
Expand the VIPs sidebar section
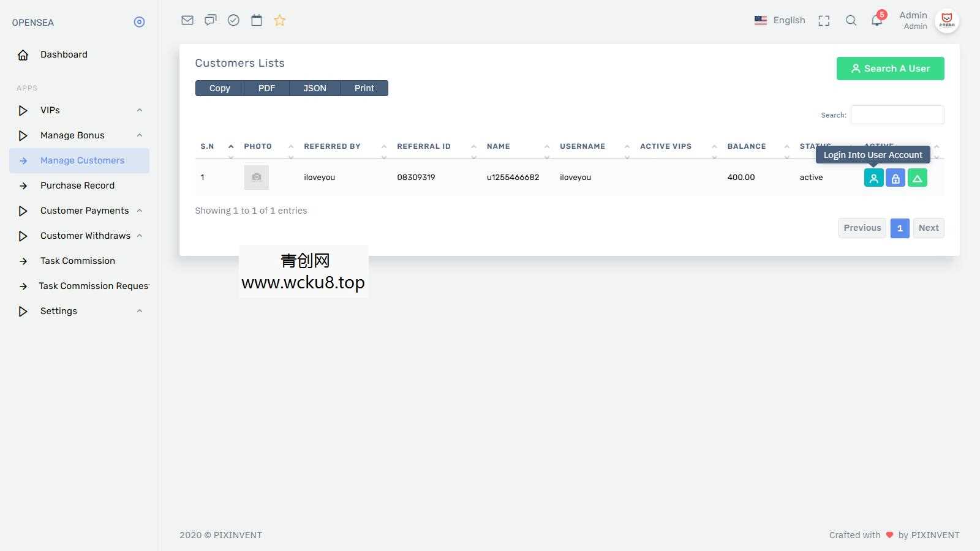coord(50,110)
